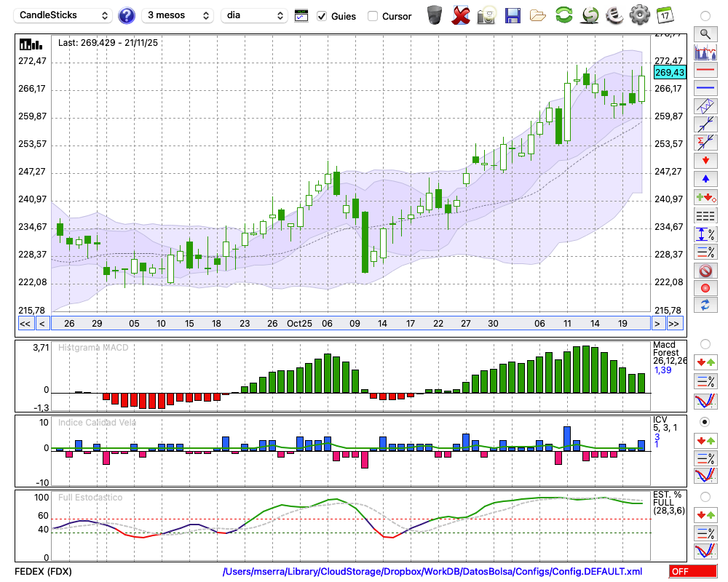728x582 pixels.
Task: Click the green plus red arrow icon
Action: (705, 197)
